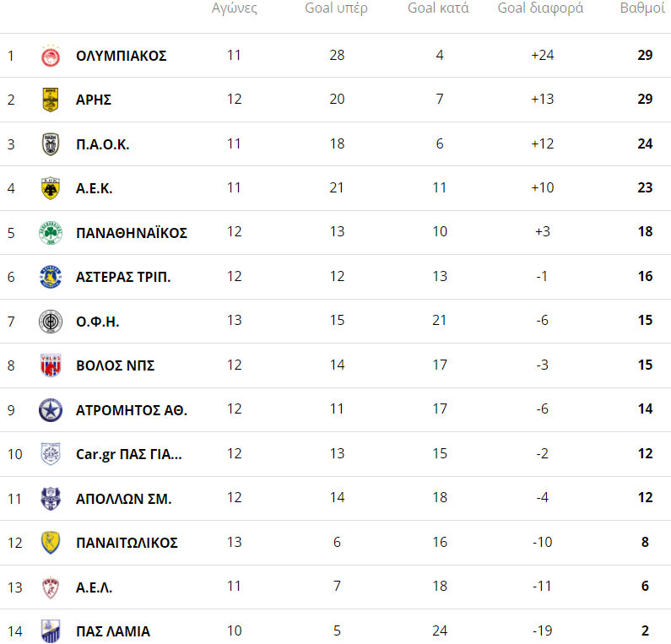This screenshot has width=671, height=644.
Task: Click the Goal διαφορά column header
Action: point(542,9)
